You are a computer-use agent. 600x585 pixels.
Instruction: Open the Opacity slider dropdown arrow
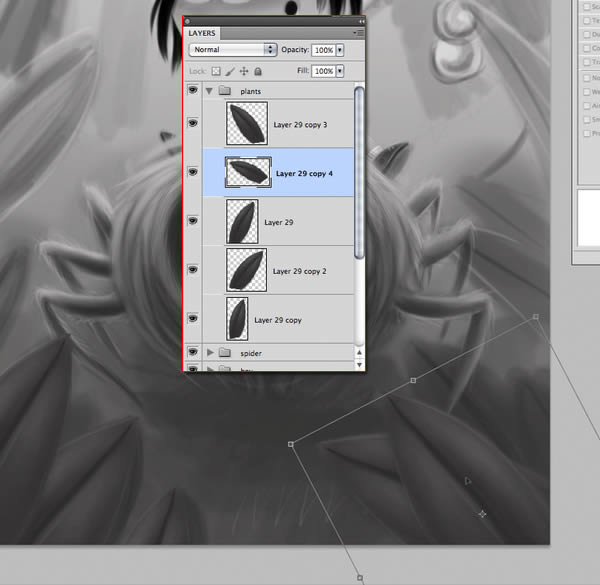pos(340,50)
